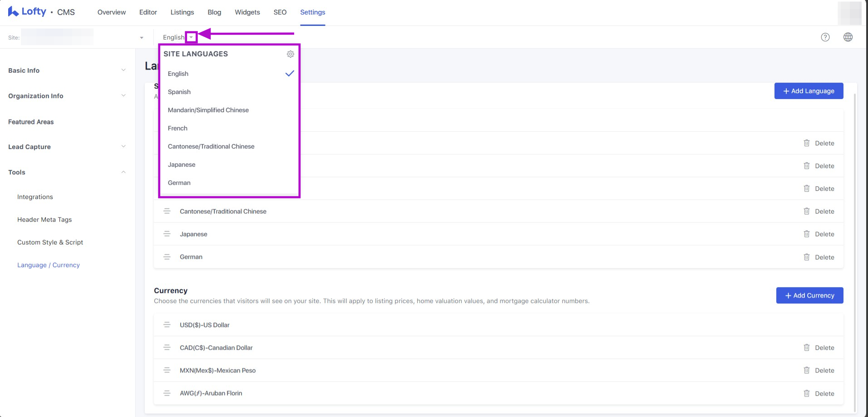The height and width of the screenshot is (417, 868).
Task: Choose Japanese from the Site Languages dropdown
Action: click(182, 164)
